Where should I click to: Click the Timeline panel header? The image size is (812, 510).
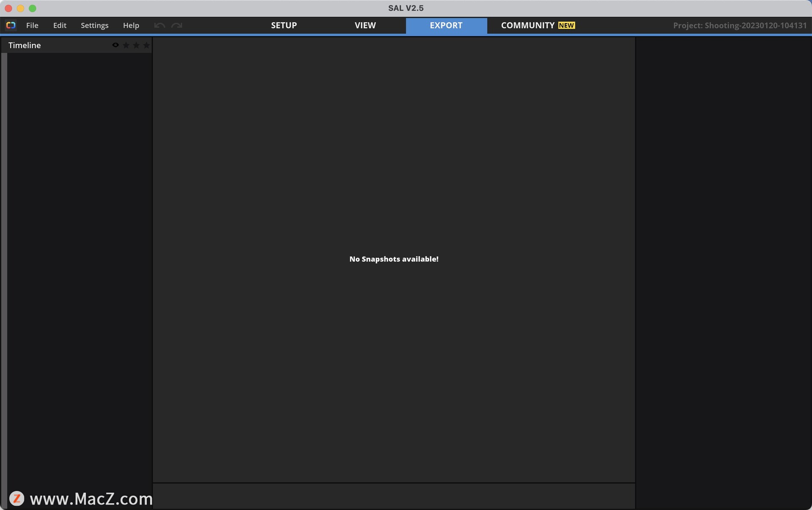click(x=25, y=45)
